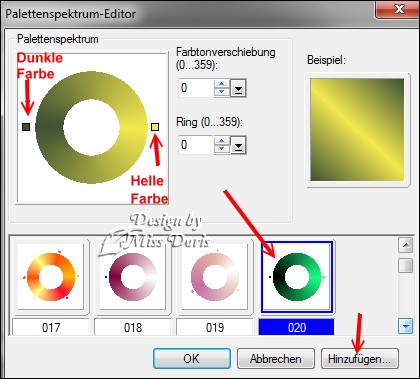Cancel with the Abbrechen button
This screenshot has height=379, width=420.
click(x=276, y=359)
